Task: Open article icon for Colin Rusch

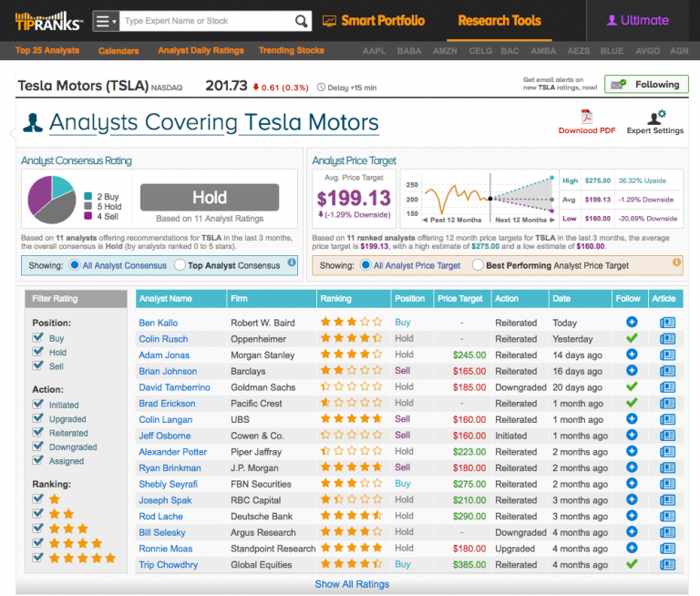Action: point(667,339)
